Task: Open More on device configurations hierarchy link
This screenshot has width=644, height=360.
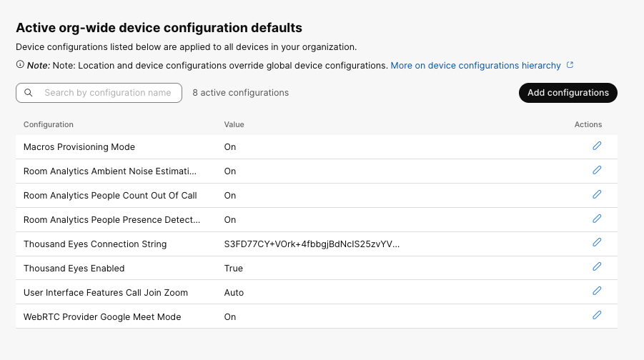Action: tap(475, 66)
